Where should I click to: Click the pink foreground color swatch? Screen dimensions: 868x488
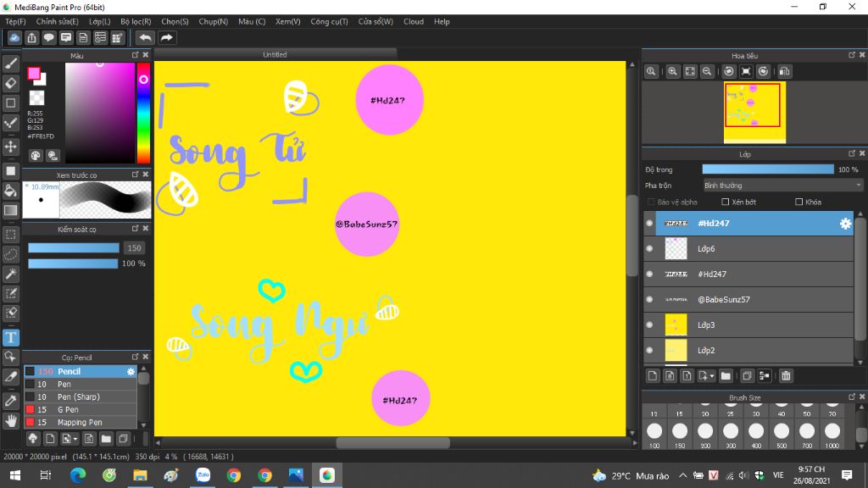[34, 74]
